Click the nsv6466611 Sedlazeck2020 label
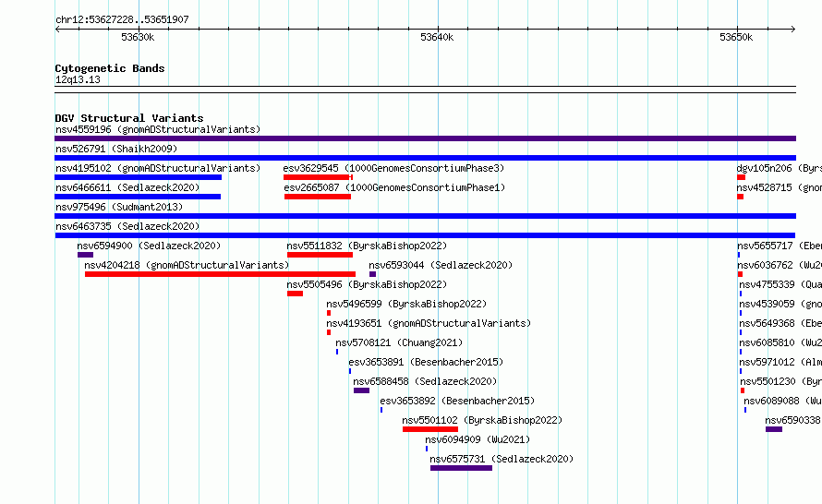822x504 pixels. click(x=127, y=187)
